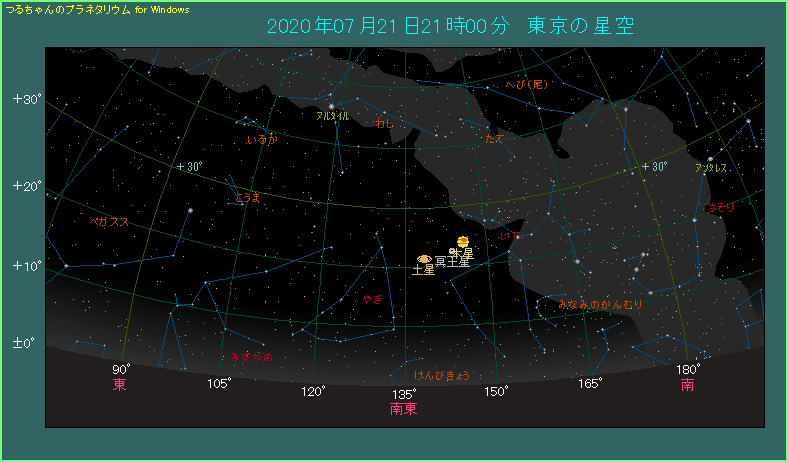Click the 南 south direction marker
The image size is (788, 462).
pos(688,385)
